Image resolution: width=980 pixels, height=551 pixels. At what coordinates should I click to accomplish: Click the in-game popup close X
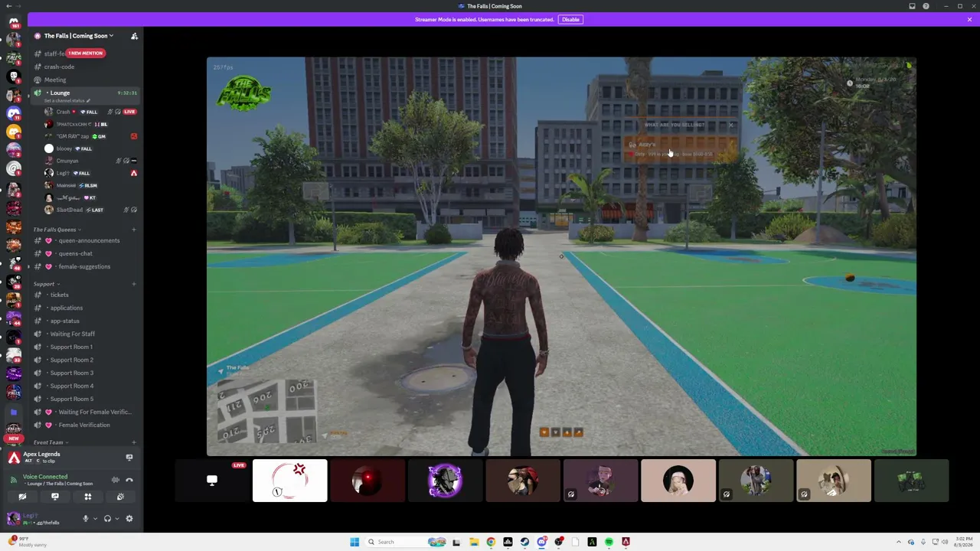(x=730, y=125)
